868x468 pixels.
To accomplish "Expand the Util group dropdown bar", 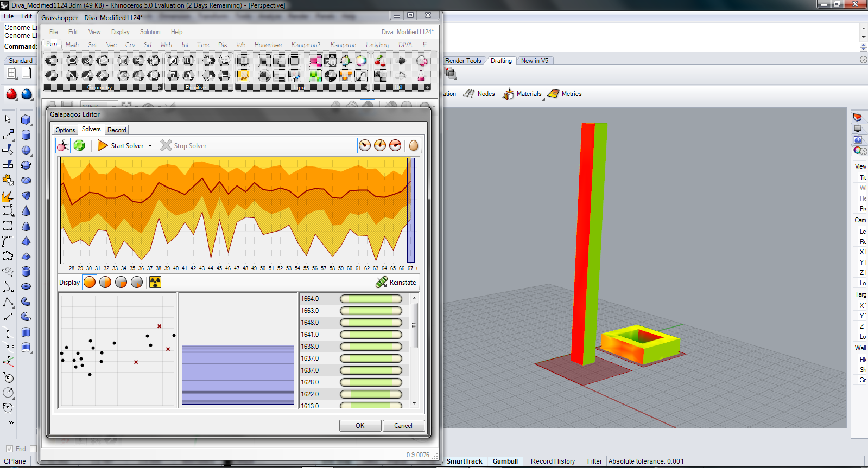I will [x=401, y=88].
